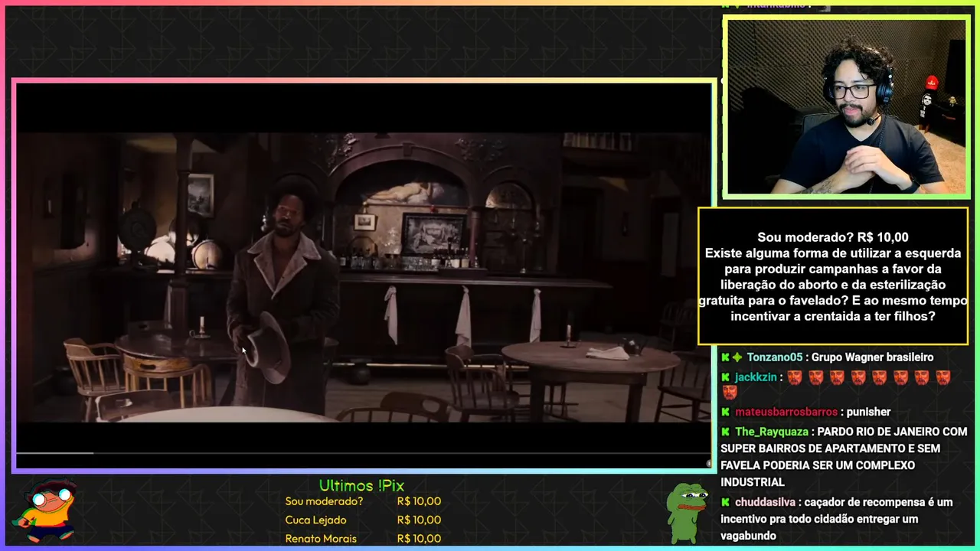
Task: Click the movie video frame
Action: click(364, 277)
